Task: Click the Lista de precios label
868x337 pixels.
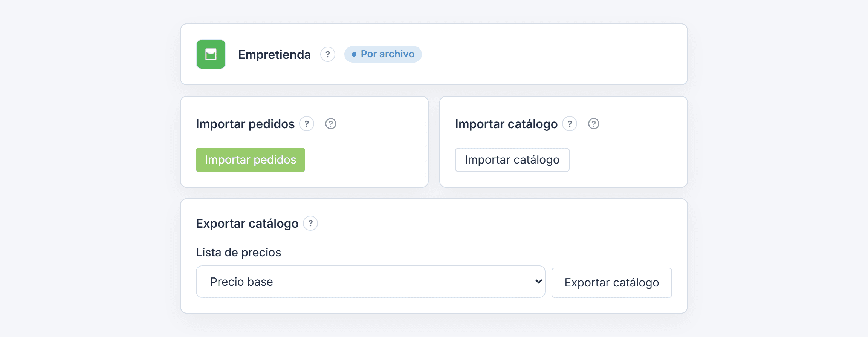Action: click(238, 252)
